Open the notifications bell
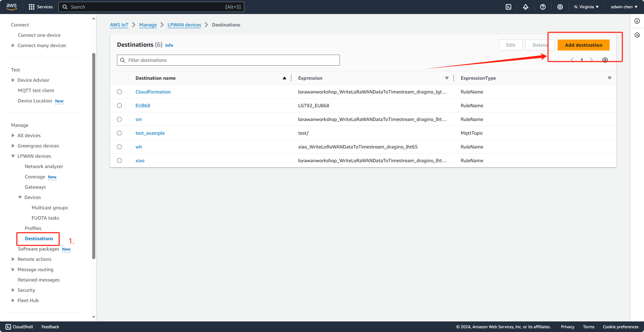This screenshot has height=332, width=644. tap(526, 7)
